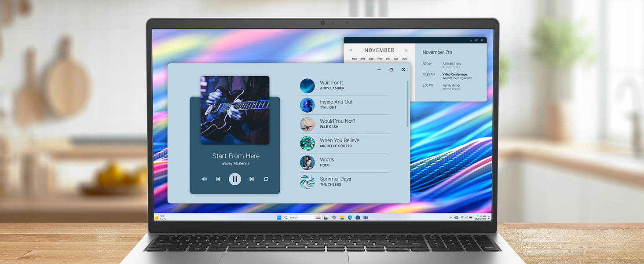This screenshot has width=644, height=264.
Task: Toggle repeat in the music player
Action: point(266,179)
